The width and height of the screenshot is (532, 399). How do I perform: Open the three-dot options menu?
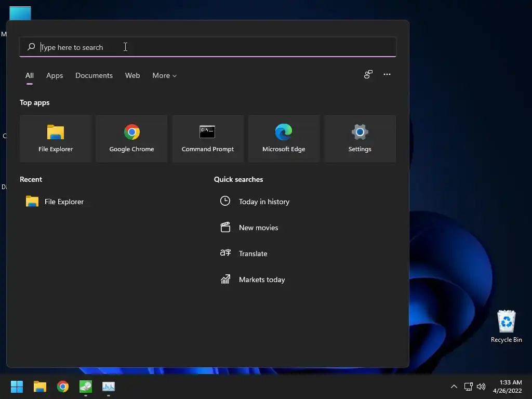[387, 74]
